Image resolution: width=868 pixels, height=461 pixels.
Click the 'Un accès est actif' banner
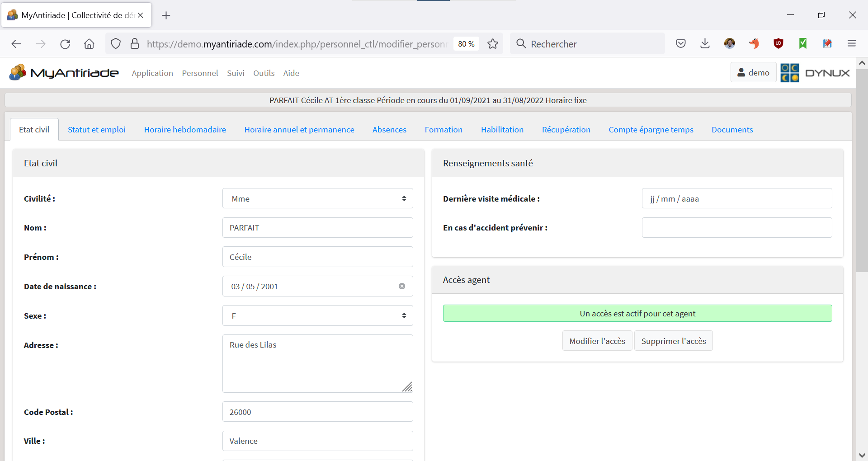(637, 313)
